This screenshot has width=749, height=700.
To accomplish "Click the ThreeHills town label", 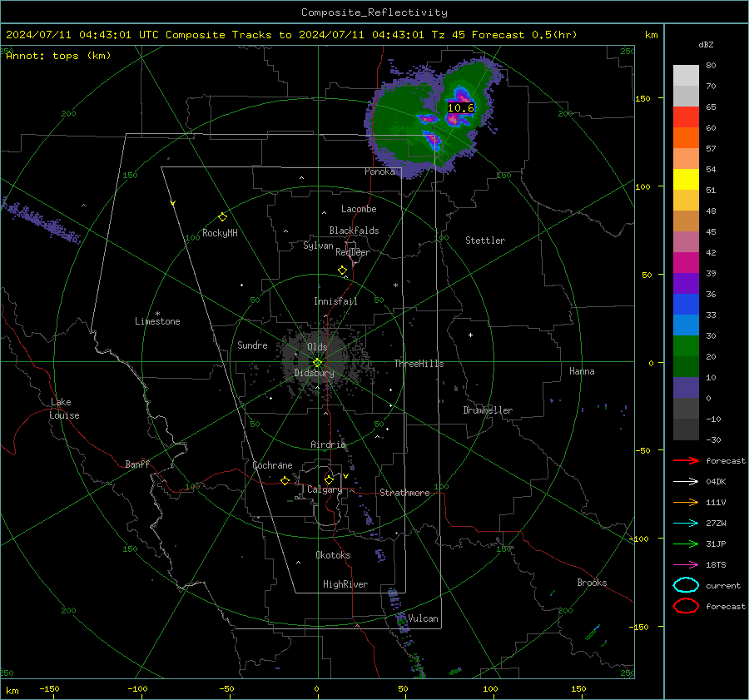I will (419, 364).
